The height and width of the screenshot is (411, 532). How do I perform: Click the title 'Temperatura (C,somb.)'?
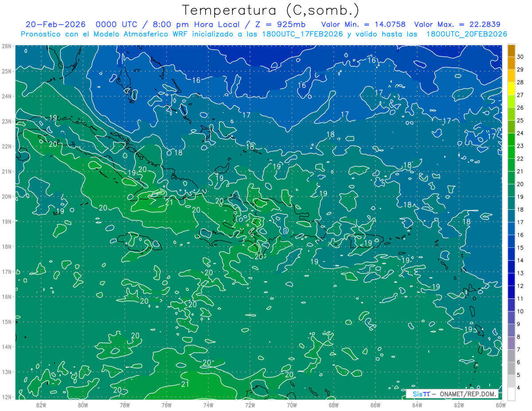click(271, 11)
